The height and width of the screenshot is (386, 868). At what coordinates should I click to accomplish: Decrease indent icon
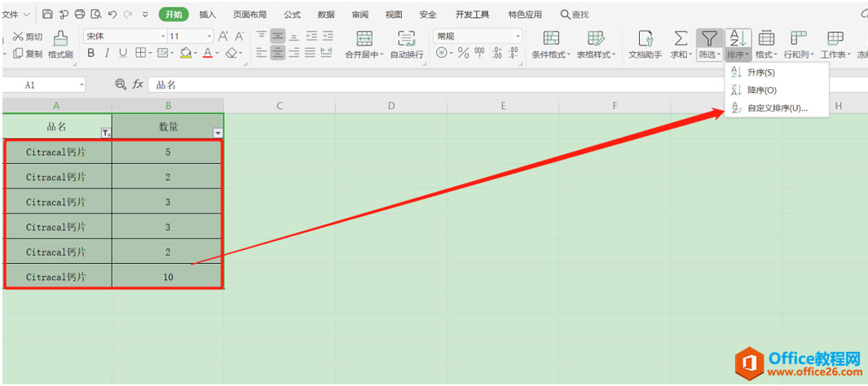[311, 37]
